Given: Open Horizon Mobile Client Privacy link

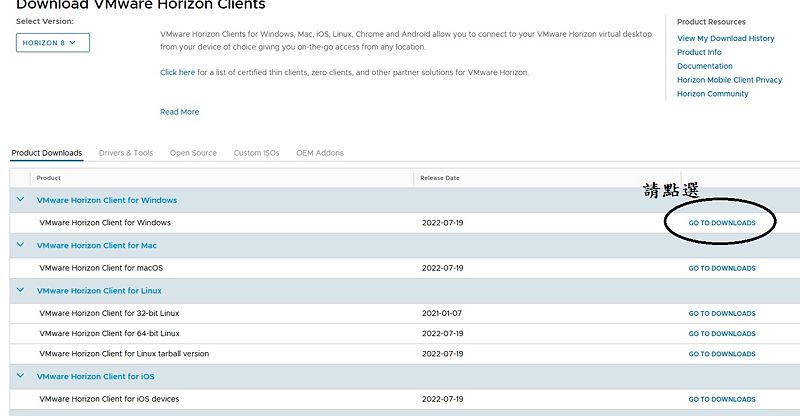Looking at the screenshot, I should [730, 80].
